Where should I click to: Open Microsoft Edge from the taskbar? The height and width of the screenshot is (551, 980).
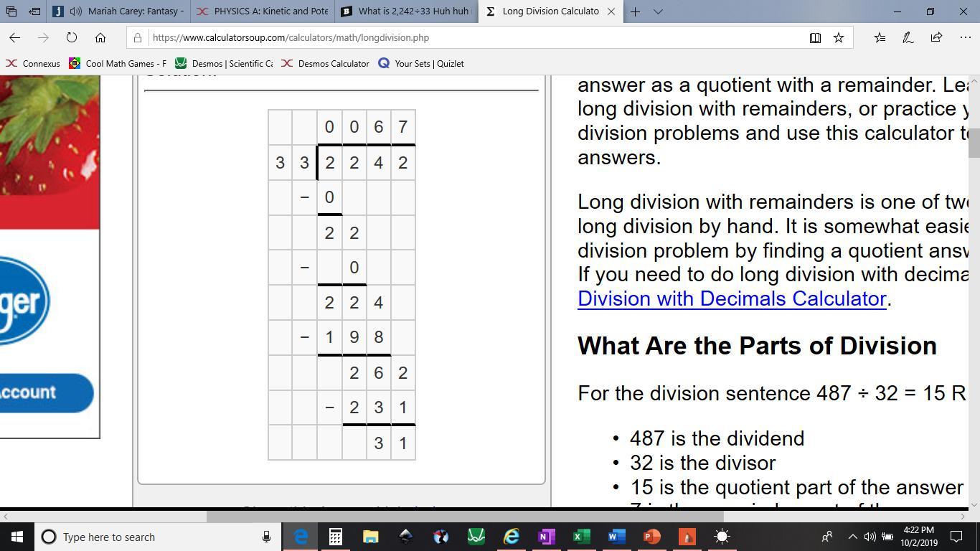point(301,537)
